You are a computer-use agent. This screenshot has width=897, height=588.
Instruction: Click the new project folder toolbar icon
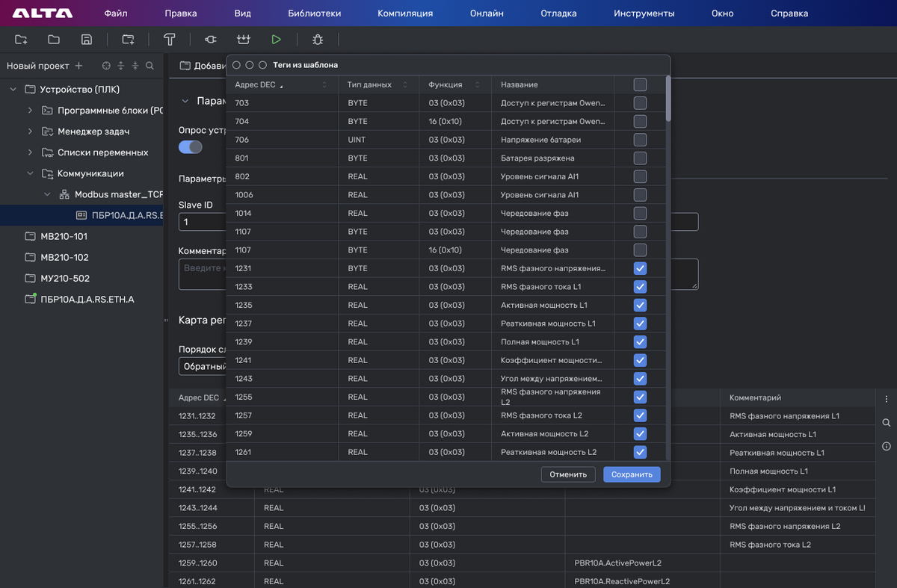click(x=21, y=40)
